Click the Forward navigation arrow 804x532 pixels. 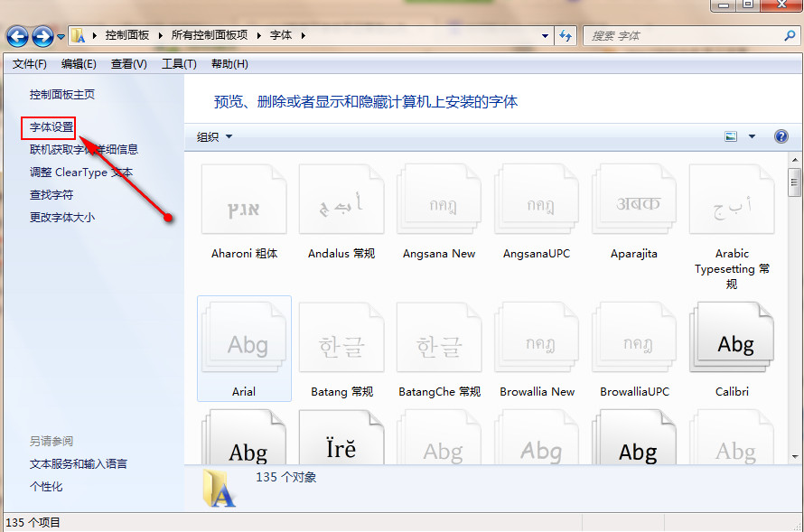click(41, 34)
